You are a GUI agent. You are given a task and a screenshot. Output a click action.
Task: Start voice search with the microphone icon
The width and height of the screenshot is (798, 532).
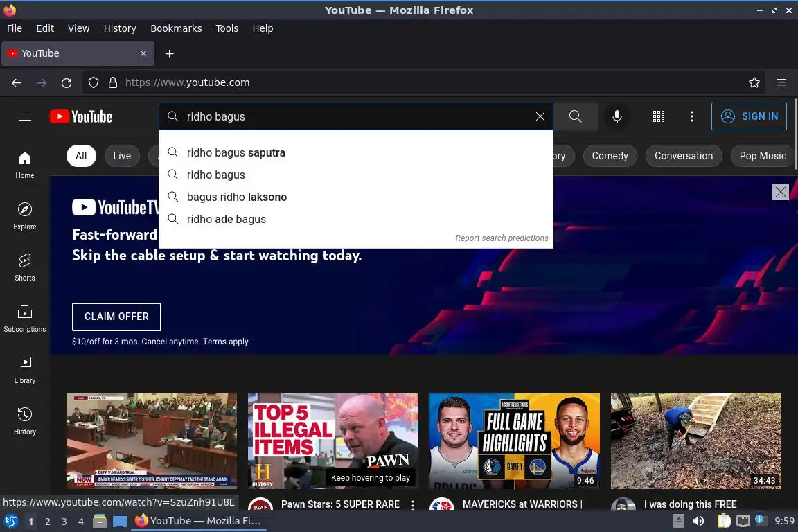617,116
